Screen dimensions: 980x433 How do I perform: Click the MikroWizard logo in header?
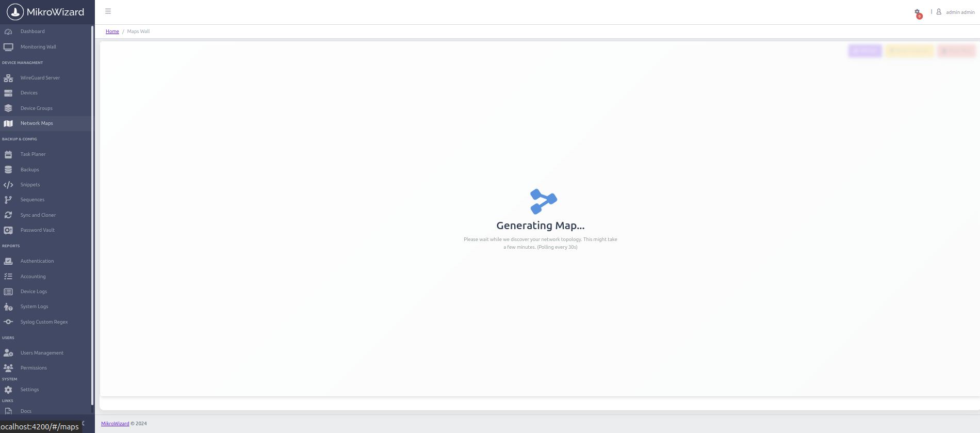(45, 12)
